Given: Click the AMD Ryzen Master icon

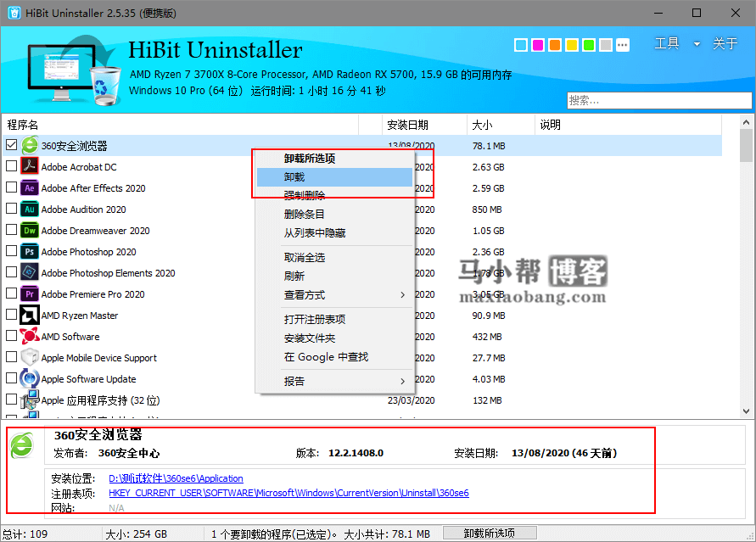Looking at the screenshot, I should coord(30,315).
